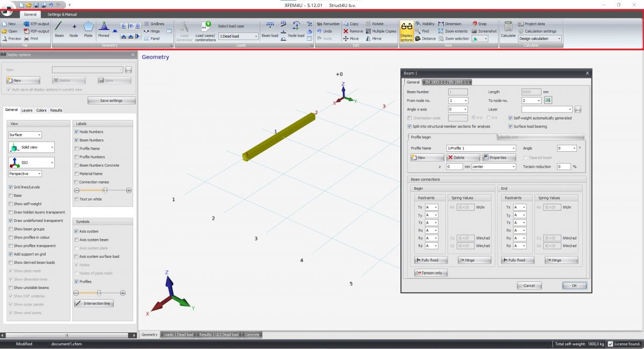Toggle Self-weight automatically generated checkbox
The width and height of the screenshot is (644, 349).
510,118
